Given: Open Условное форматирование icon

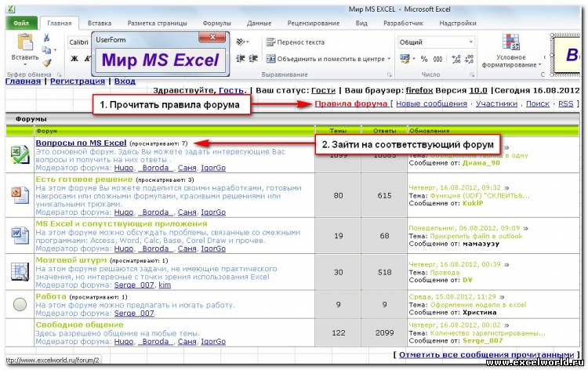Looking at the screenshot, I should click(x=511, y=42).
